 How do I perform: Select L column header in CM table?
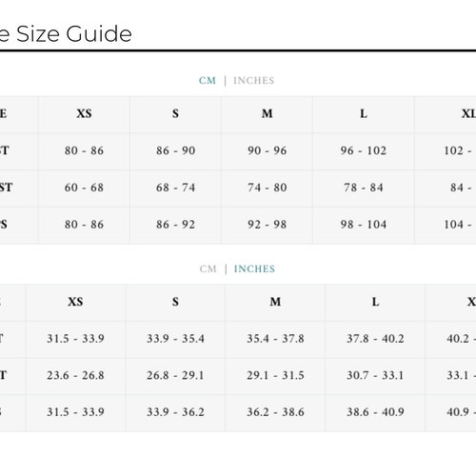click(364, 113)
